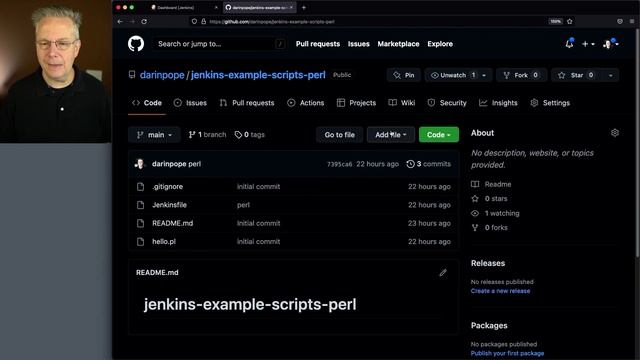Click the Go to file button

(340, 135)
